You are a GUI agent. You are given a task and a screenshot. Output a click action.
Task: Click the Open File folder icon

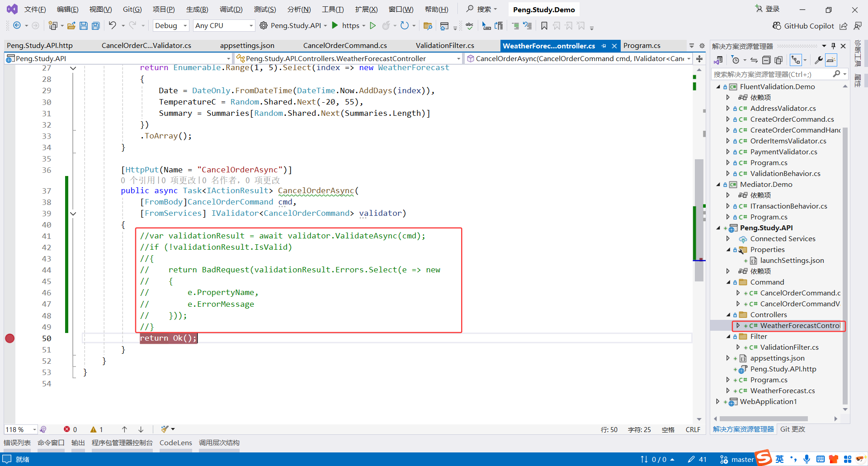pyautogui.click(x=71, y=26)
